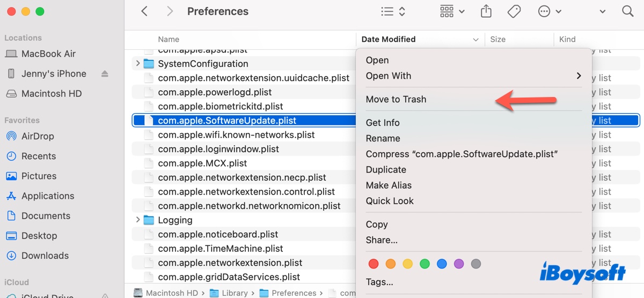Select com.apple.networkextension.necp.plist file
This screenshot has width=644, height=298.
click(242, 177)
